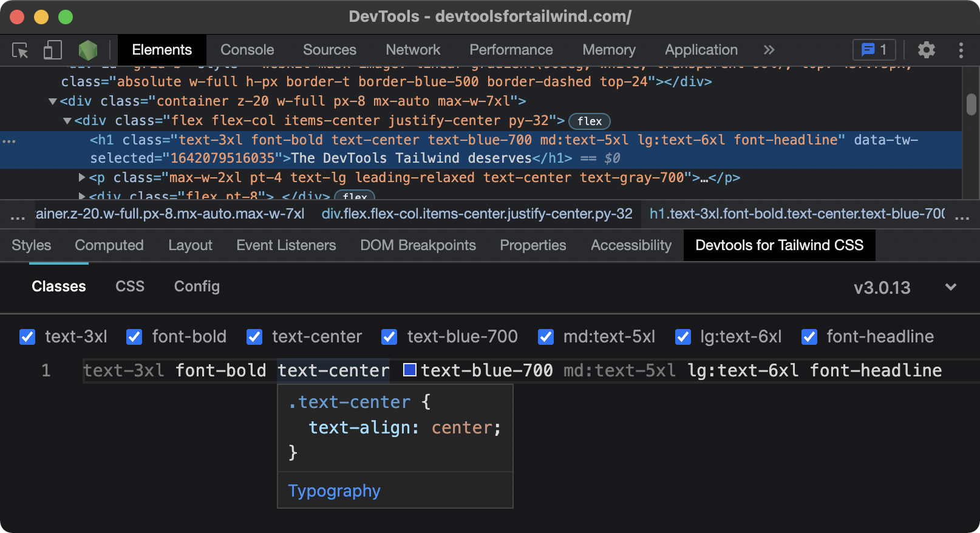980x533 pixels.
Task: Open the Performance panel
Action: click(x=511, y=50)
